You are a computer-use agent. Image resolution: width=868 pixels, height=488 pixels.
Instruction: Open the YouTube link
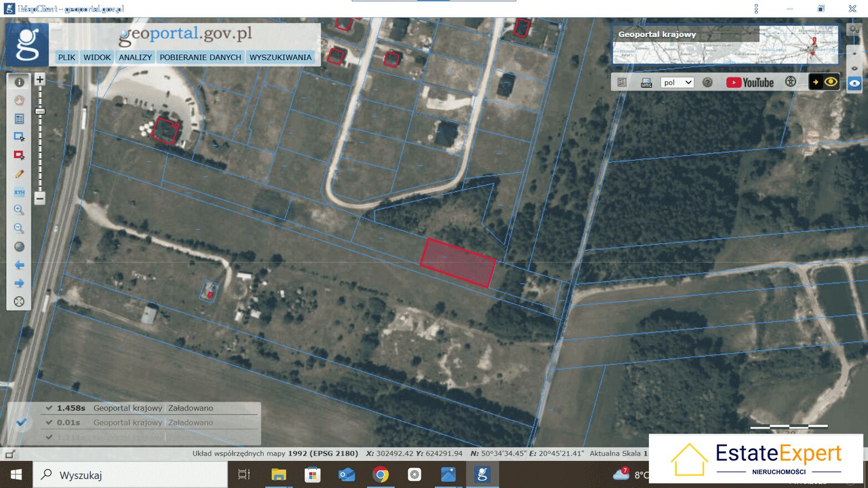[750, 83]
